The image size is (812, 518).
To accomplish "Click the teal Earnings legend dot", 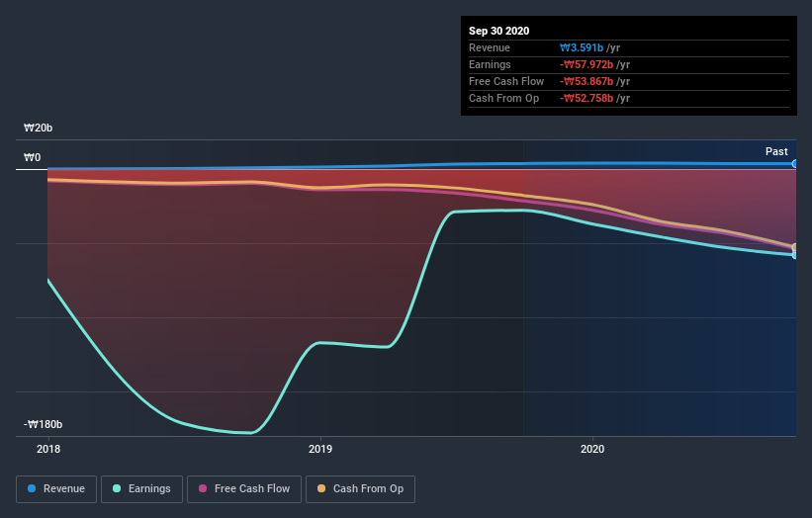I will tap(117, 488).
